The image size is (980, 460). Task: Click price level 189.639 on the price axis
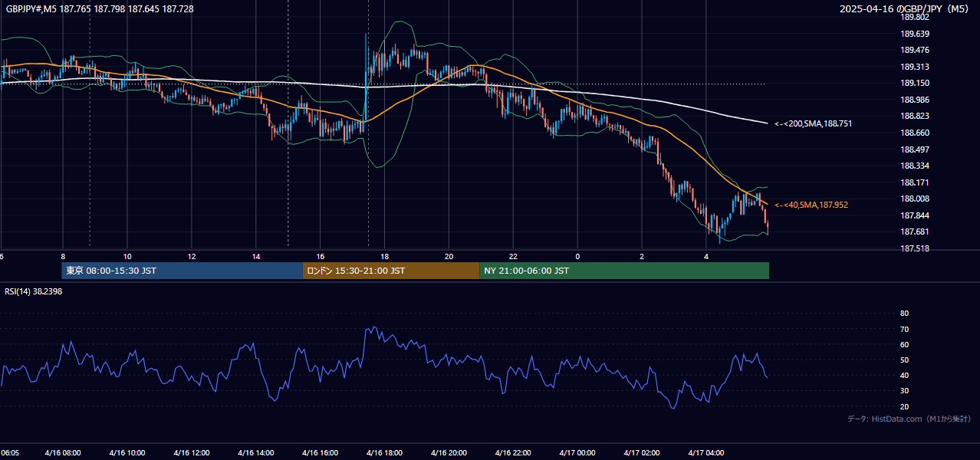(915, 34)
